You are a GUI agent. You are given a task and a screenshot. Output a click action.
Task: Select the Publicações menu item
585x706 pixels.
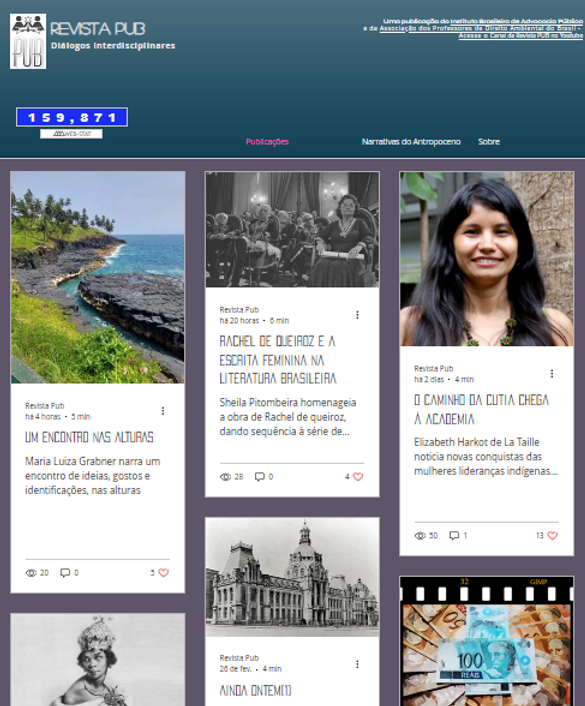point(267,141)
